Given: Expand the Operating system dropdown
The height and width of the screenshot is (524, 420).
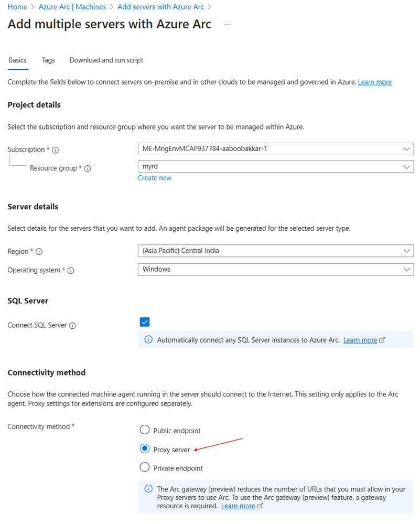Looking at the screenshot, I should click(275, 269).
